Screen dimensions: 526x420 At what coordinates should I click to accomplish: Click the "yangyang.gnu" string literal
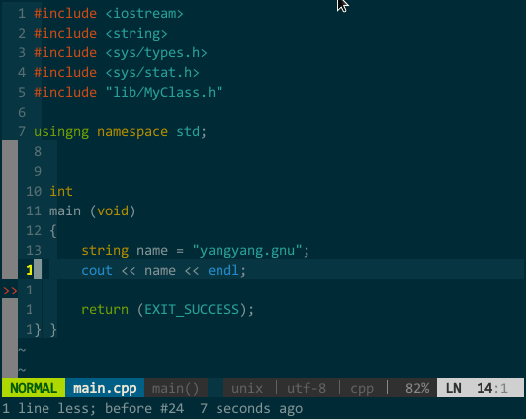pos(247,251)
